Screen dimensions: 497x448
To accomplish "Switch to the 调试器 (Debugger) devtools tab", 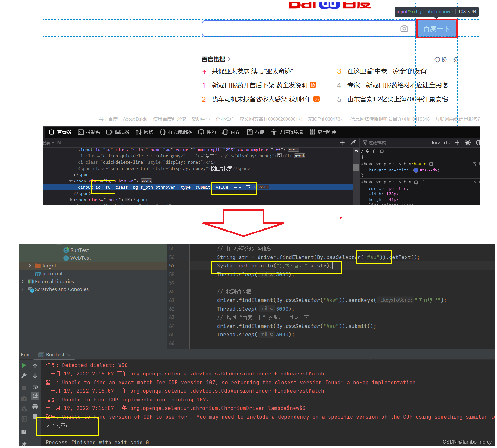I will (118, 132).
